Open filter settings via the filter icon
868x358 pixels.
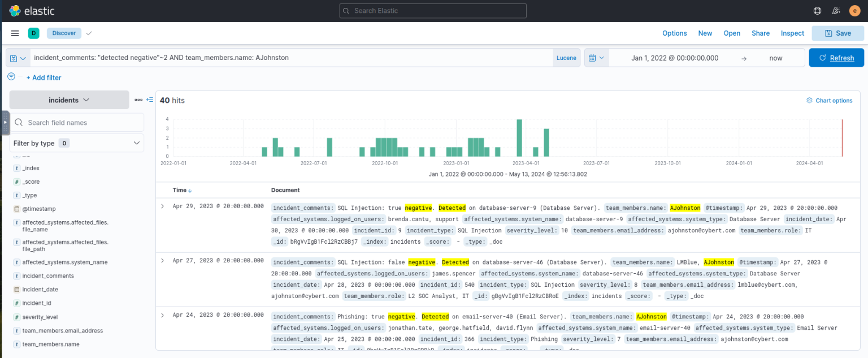11,77
